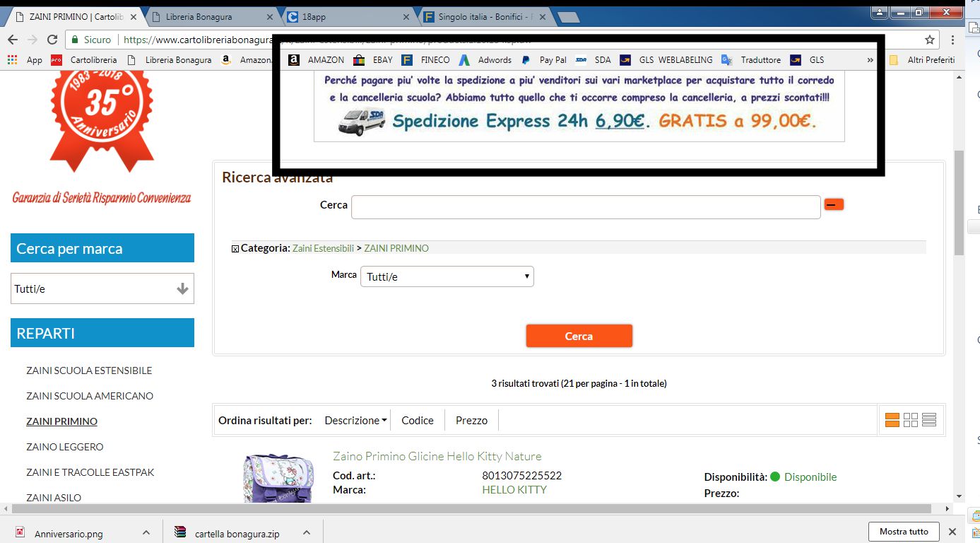The width and height of the screenshot is (980, 543).
Task: Open ZAINI ASILO department link
Action: [54, 498]
